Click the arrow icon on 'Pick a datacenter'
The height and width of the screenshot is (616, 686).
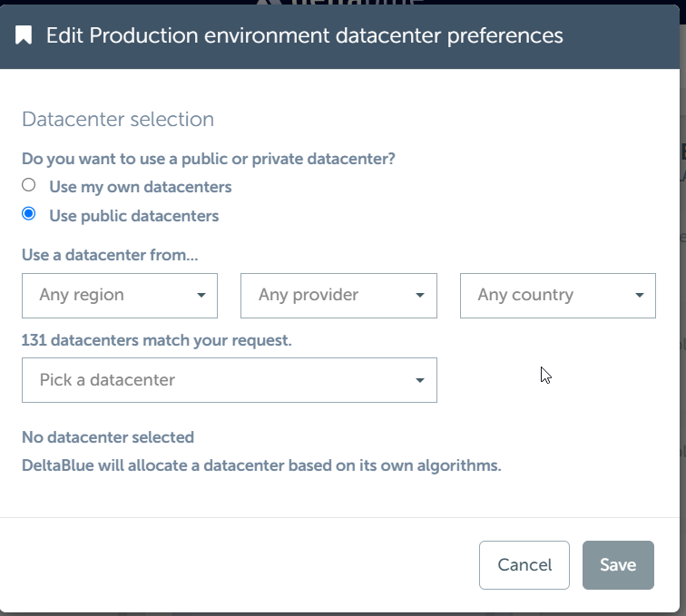[420, 381]
